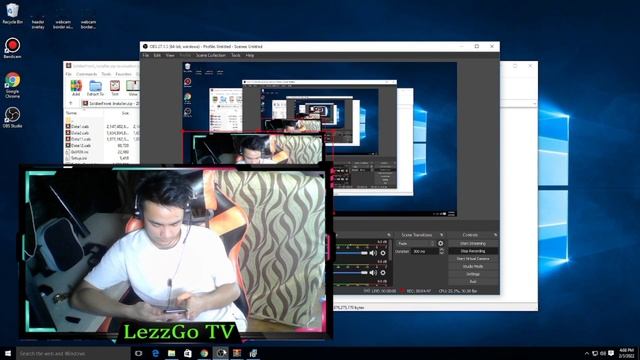Open Windows Start menu
Screen dimensions: 640x360
coord(8,353)
